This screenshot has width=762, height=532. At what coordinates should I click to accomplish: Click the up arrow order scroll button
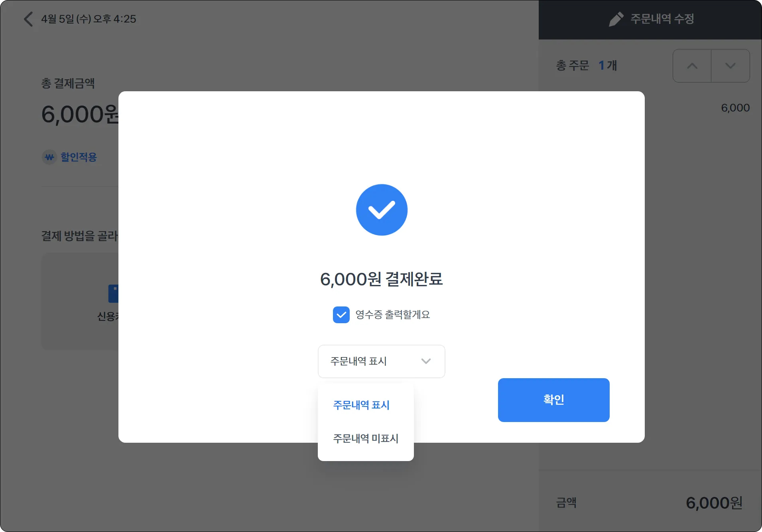692,66
